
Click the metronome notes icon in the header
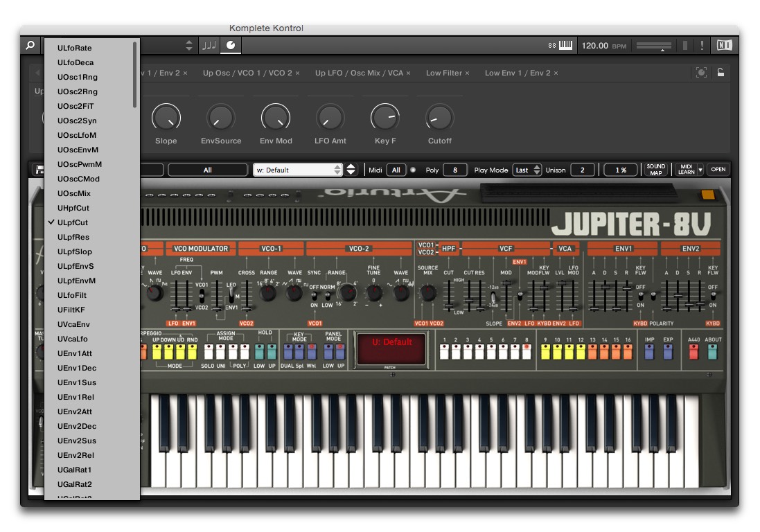(210, 45)
